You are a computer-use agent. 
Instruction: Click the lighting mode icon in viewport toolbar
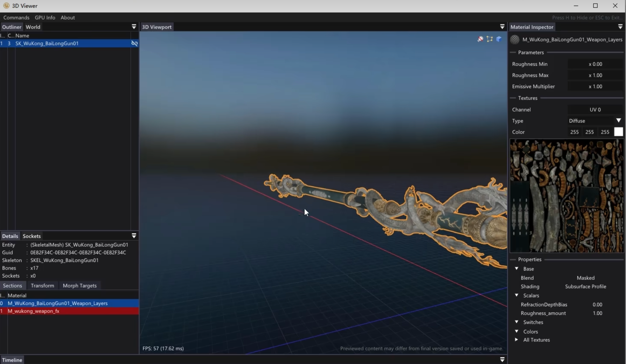(480, 39)
